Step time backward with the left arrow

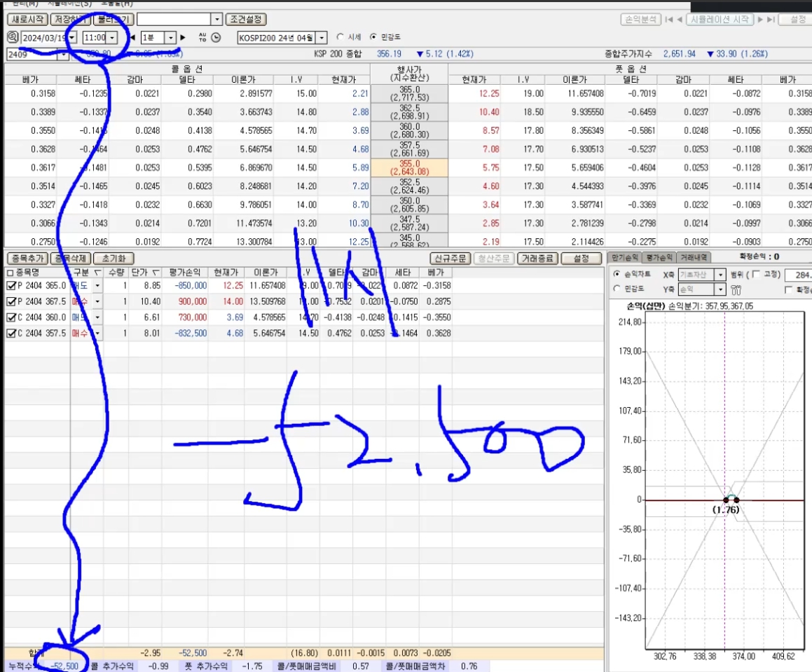(x=132, y=37)
